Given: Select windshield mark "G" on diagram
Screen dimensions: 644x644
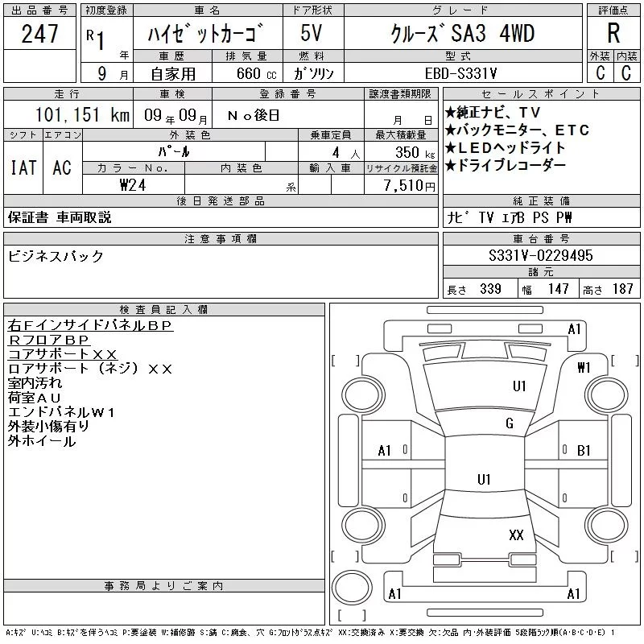Looking at the screenshot, I should click(510, 423).
